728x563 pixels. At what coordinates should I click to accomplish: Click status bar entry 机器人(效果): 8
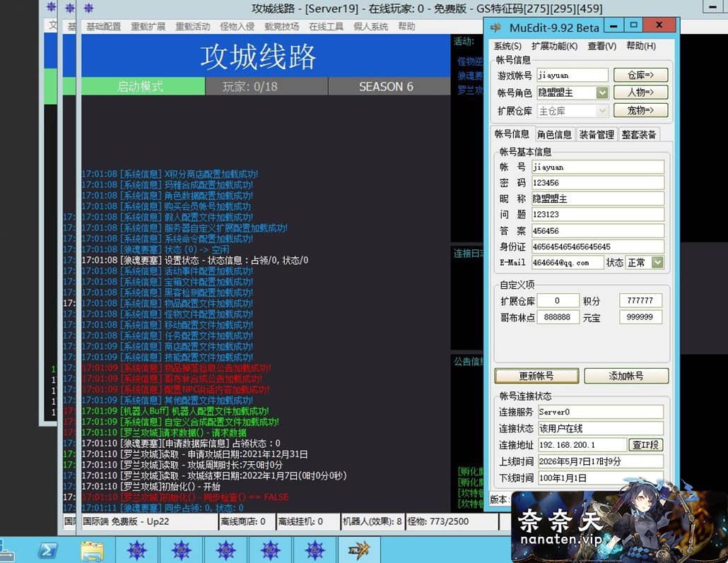coord(372,522)
